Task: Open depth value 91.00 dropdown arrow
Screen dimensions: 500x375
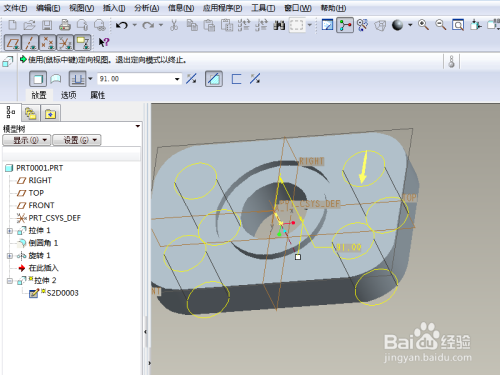Action: (177, 79)
